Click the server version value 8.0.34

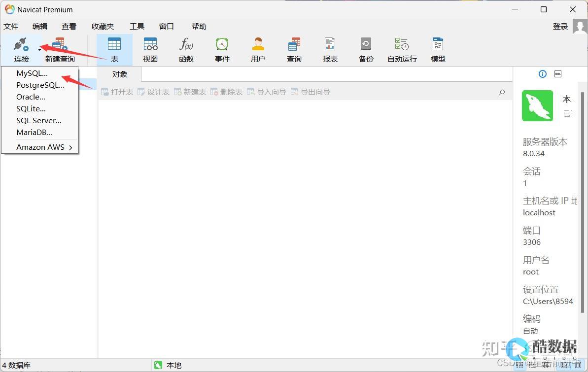(534, 153)
